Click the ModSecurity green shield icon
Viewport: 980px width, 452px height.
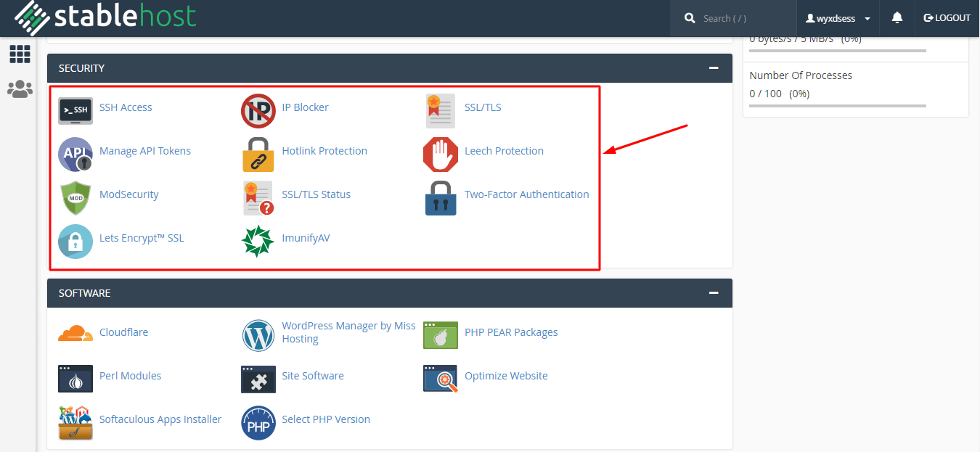tap(75, 197)
